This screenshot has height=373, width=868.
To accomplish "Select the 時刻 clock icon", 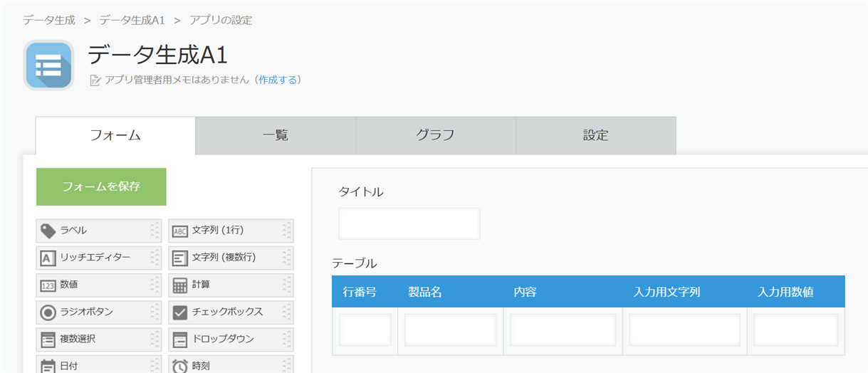I will pos(180,366).
